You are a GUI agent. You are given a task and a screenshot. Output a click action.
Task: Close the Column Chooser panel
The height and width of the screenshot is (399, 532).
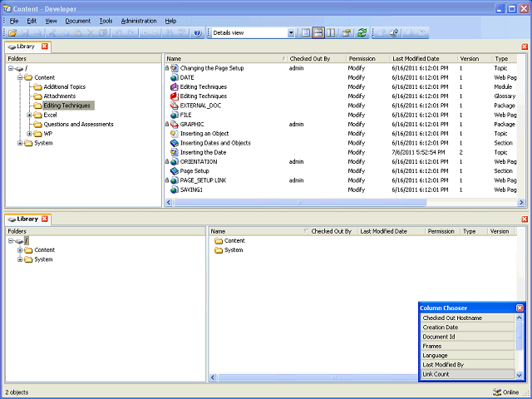(520, 308)
